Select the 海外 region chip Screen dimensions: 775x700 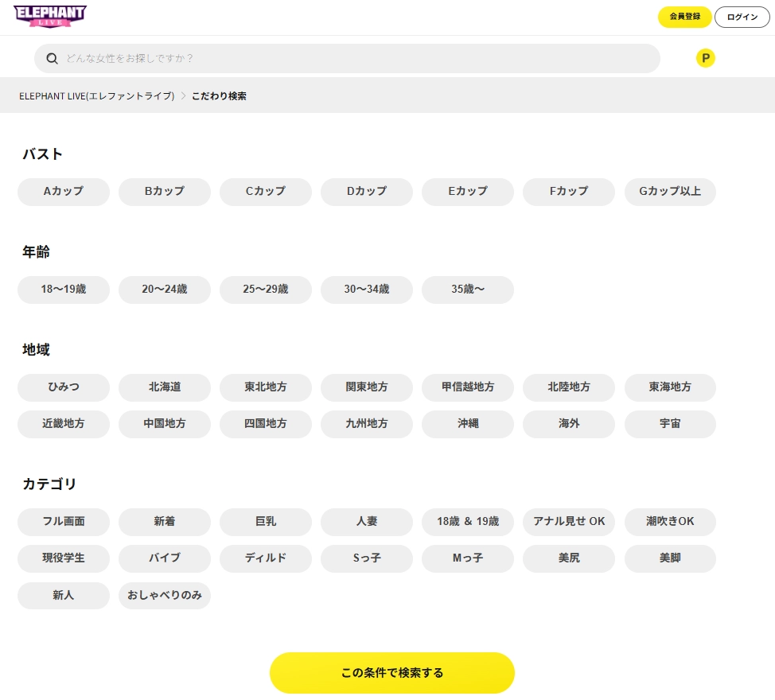tap(569, 424)
